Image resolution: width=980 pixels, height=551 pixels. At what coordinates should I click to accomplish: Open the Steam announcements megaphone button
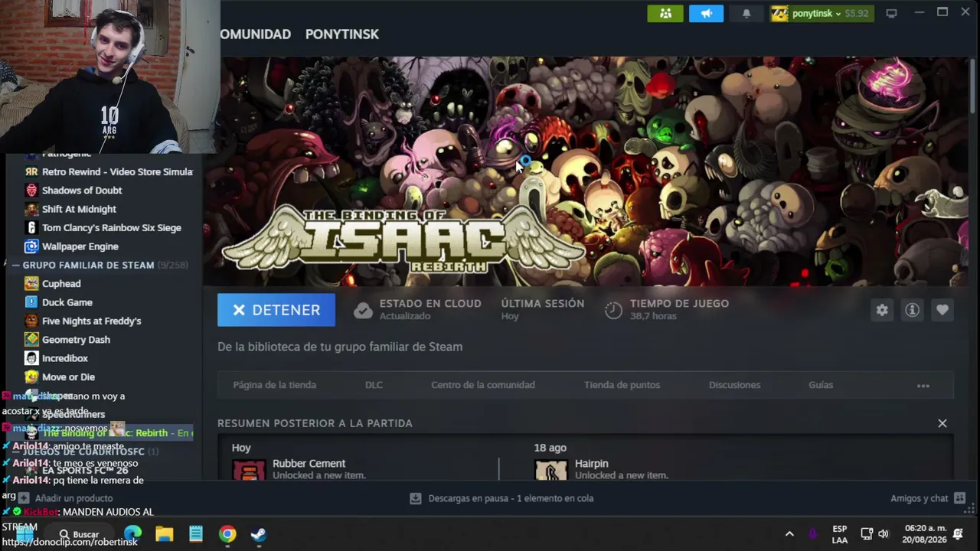[706, 13]
